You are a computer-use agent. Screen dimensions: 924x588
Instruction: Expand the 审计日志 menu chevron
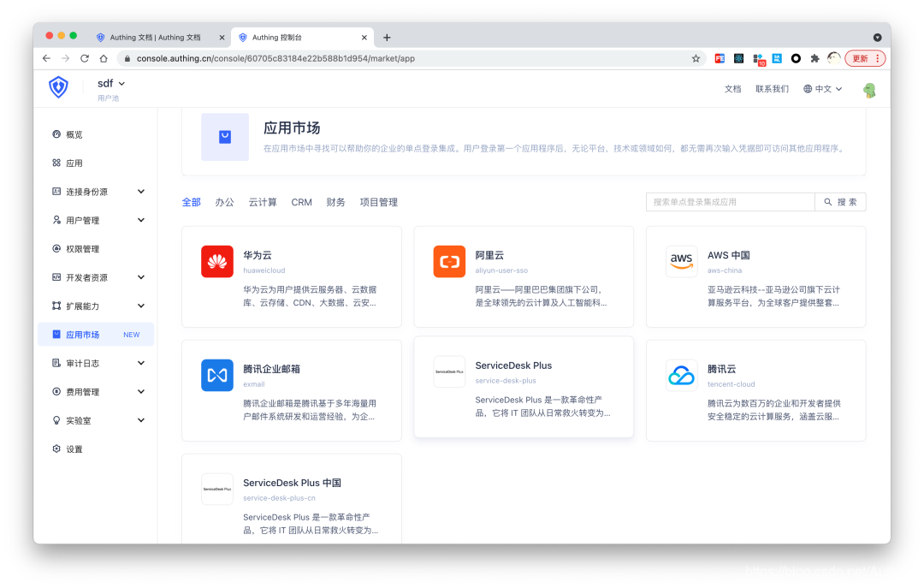141,363
